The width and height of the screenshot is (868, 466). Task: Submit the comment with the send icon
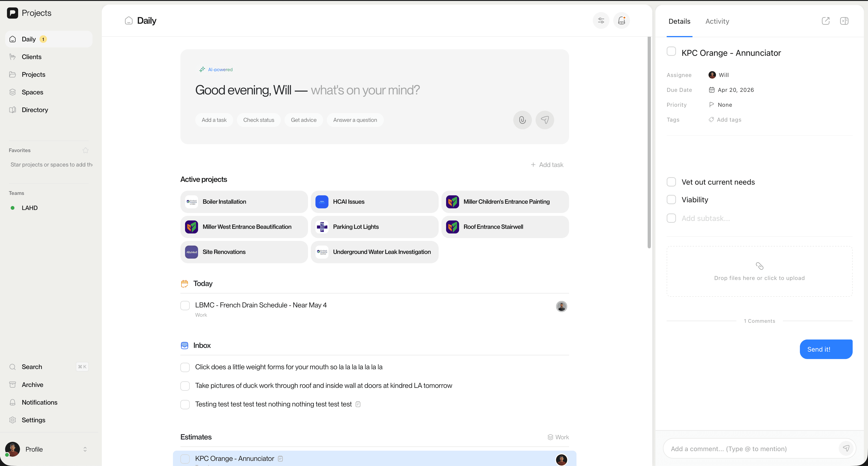(847, 448)
